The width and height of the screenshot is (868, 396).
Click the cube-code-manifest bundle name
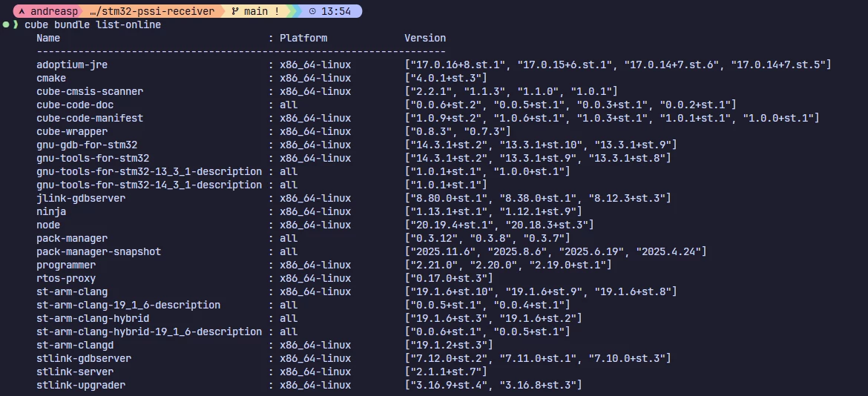point(90,118)
